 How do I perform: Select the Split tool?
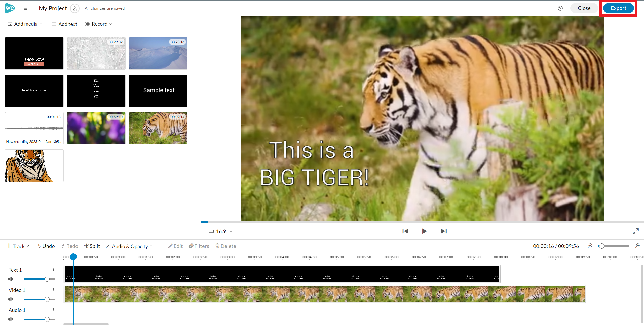[92, 246]
